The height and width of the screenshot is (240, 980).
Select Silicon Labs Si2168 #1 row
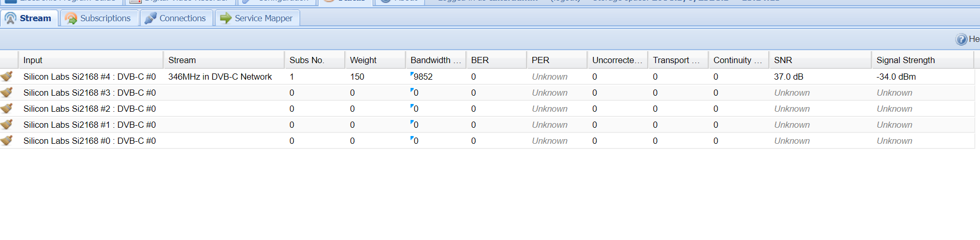[487, 125]
